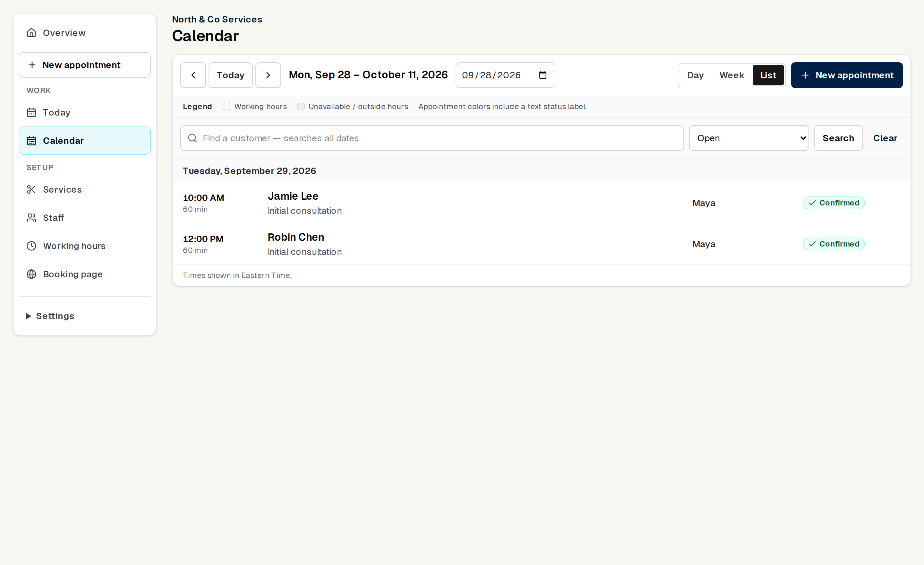Click the Working hours legend checkbox
Screen dimensions: 924x565
coord(227,107)
